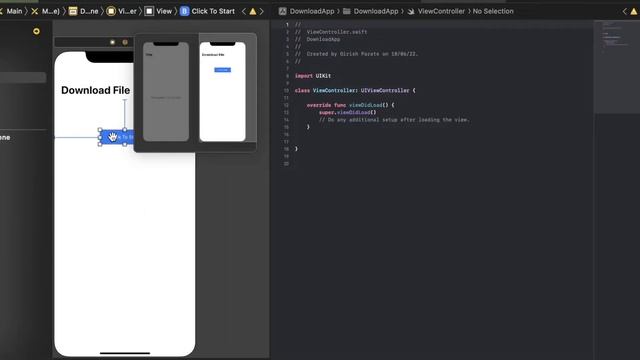Go to next issue in storyboard editor
Viewport: 640px width, 360px height.
pos(262,11)
